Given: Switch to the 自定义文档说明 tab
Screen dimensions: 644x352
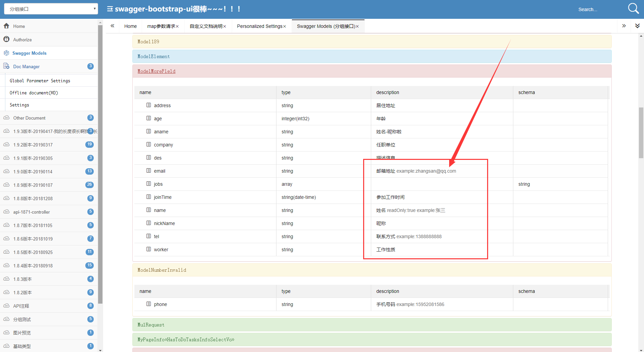Looking at the screenshot, I should 206,26.
